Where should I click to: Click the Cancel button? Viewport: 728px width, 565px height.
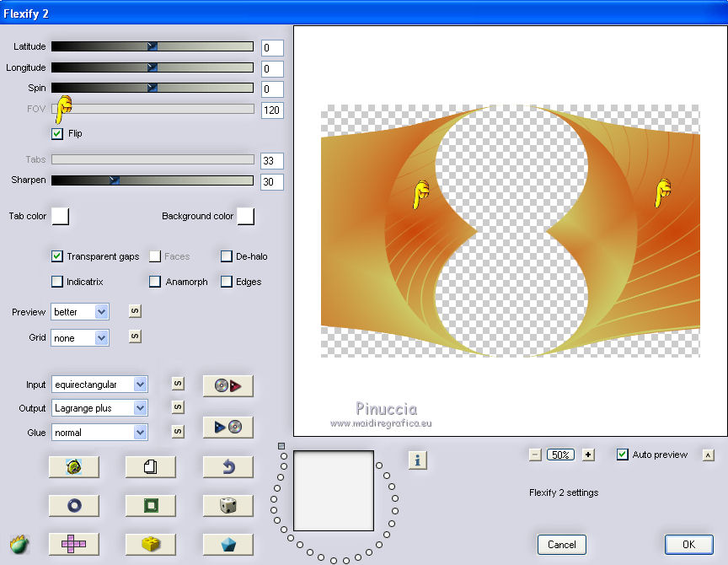pyautogui.click(x=562, y=545)
